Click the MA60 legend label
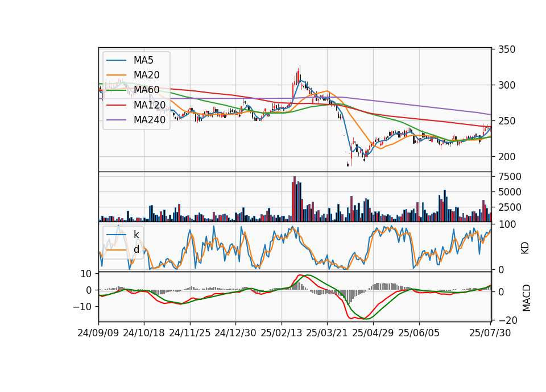The width and height of the screenshot is (546, 392). (x=147, y=90)
